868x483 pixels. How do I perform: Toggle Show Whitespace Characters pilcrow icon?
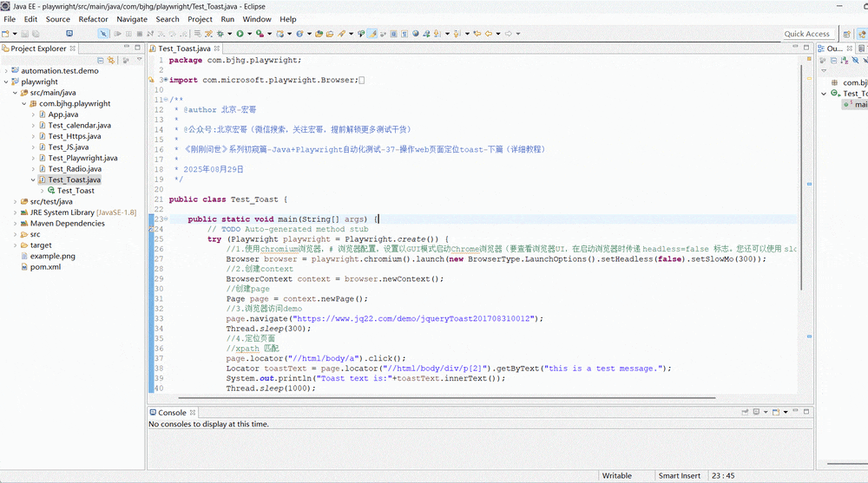pos(404,34)
